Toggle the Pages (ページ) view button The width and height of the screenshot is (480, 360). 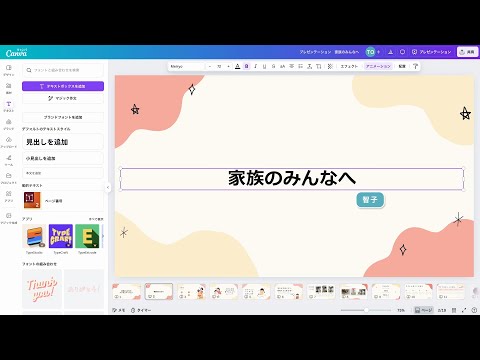[x=423, y=310]
